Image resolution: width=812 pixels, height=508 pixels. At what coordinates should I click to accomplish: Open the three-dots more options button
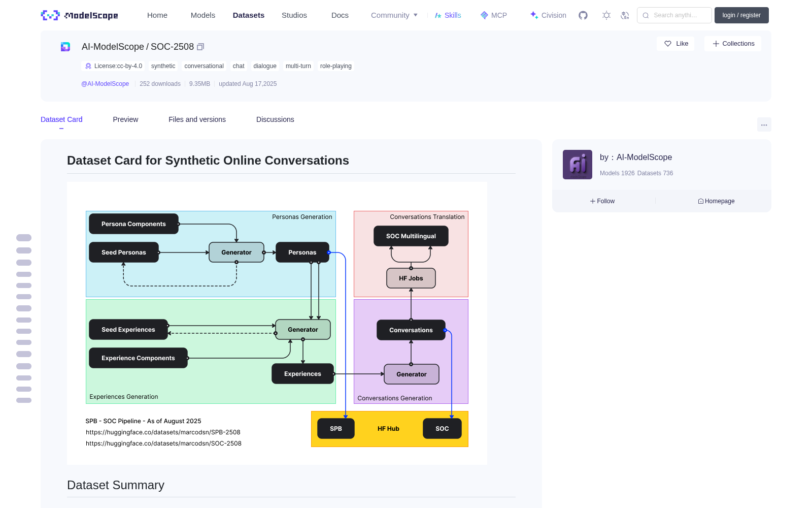764,124
